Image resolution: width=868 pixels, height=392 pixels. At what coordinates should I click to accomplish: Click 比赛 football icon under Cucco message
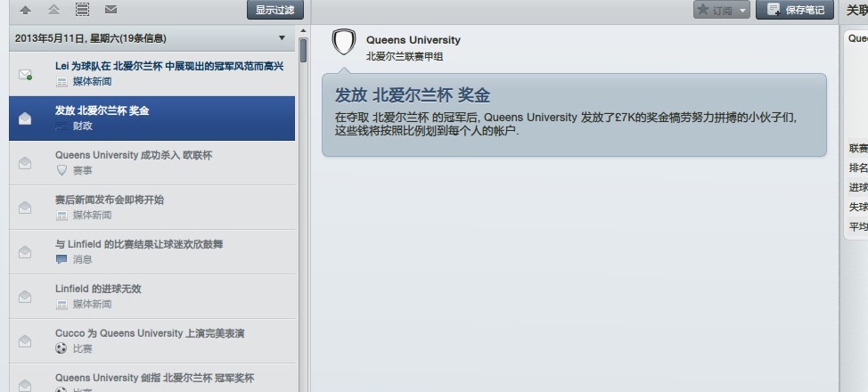[61, 348]
